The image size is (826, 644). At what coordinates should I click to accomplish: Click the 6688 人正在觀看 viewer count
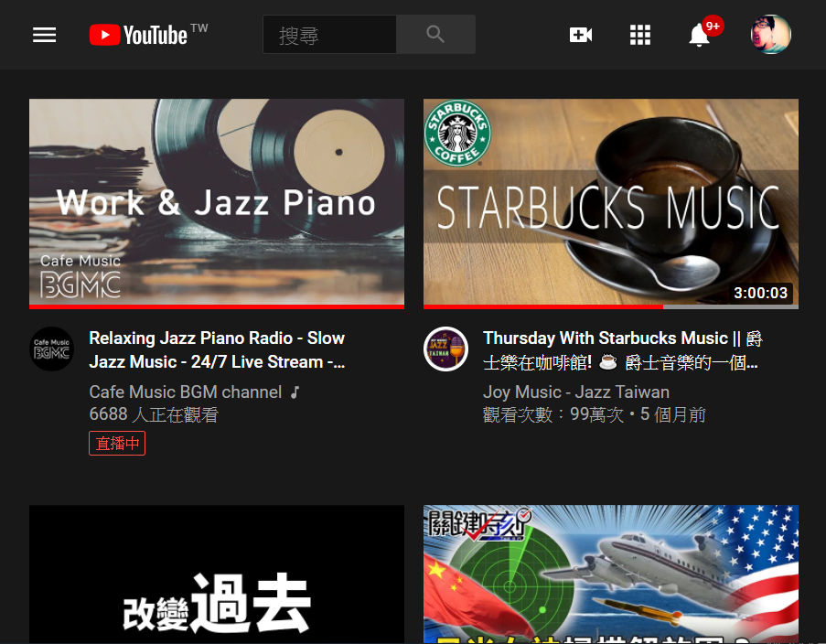pos(154,414)
